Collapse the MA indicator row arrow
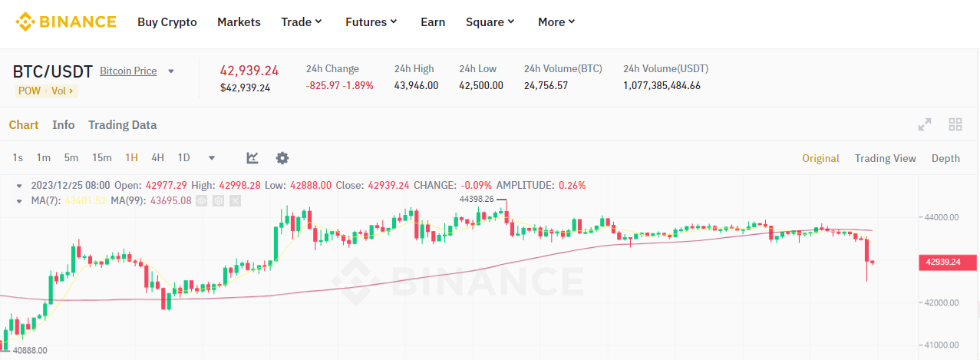This screenshot has width=980, height=360. 21,200
